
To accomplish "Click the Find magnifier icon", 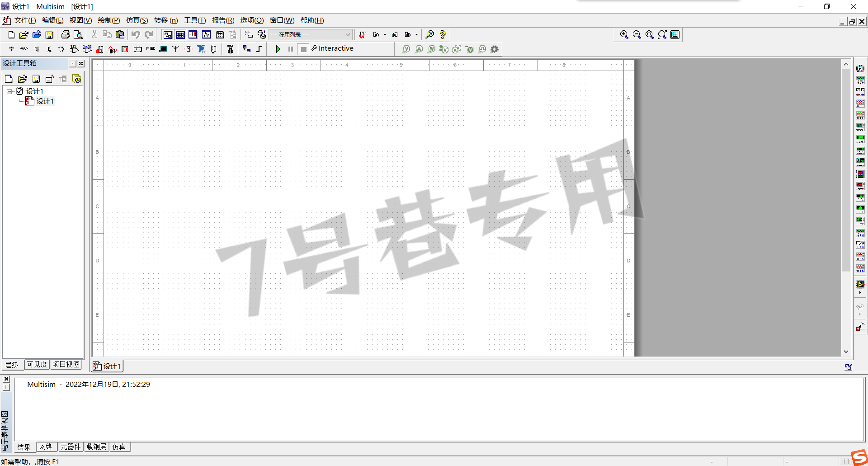I will point(430,35).
